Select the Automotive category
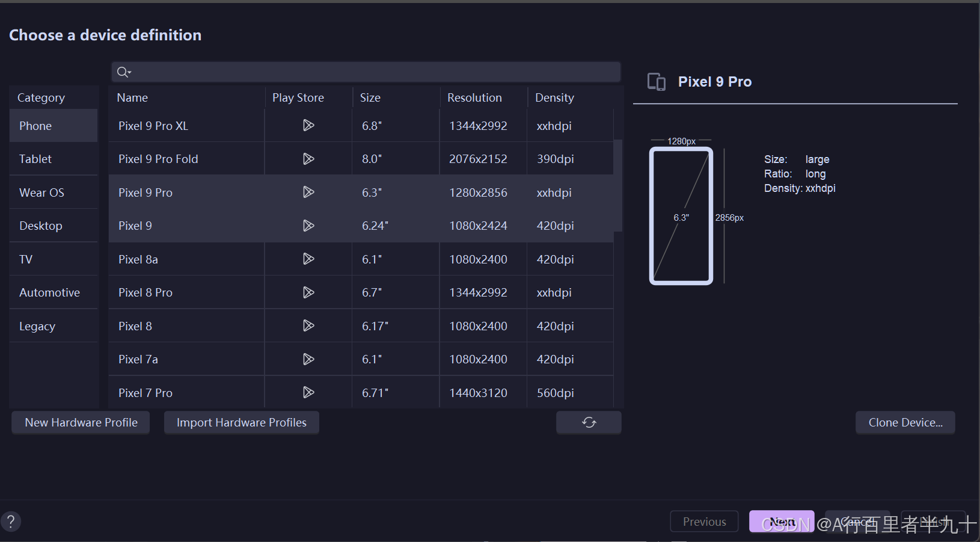 coord(54,292)
